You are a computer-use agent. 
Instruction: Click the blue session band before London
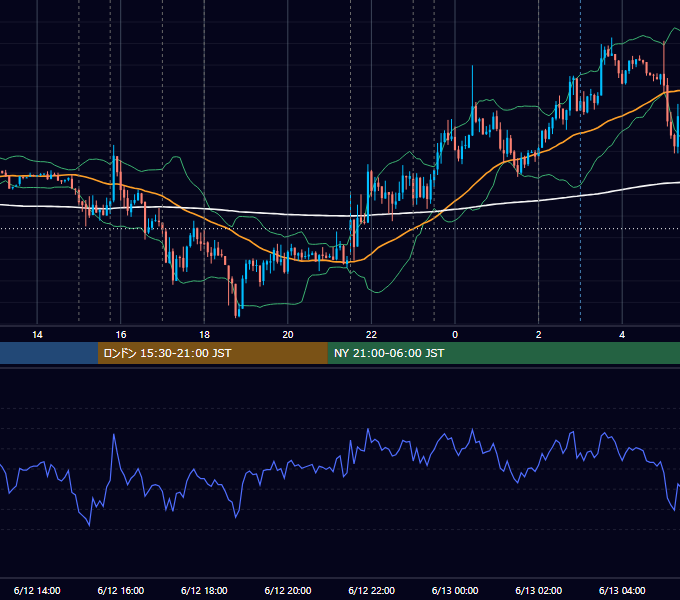(x=49, y=353)
